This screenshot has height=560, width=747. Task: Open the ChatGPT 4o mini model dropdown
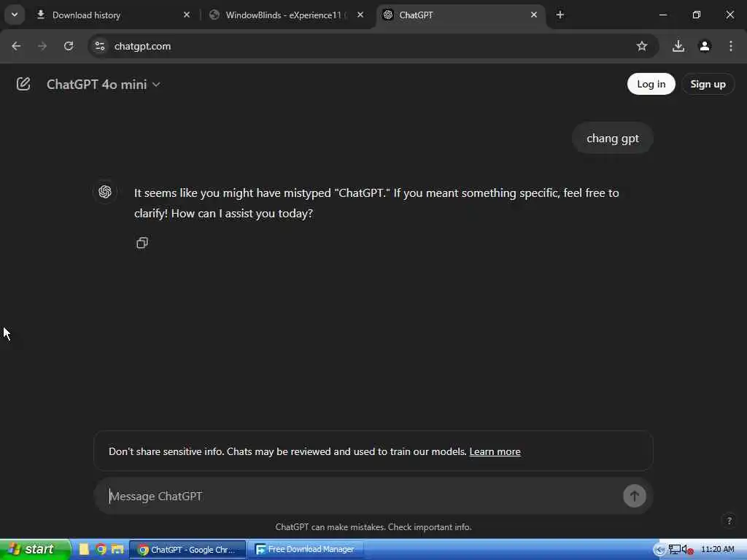coord(104,85)
